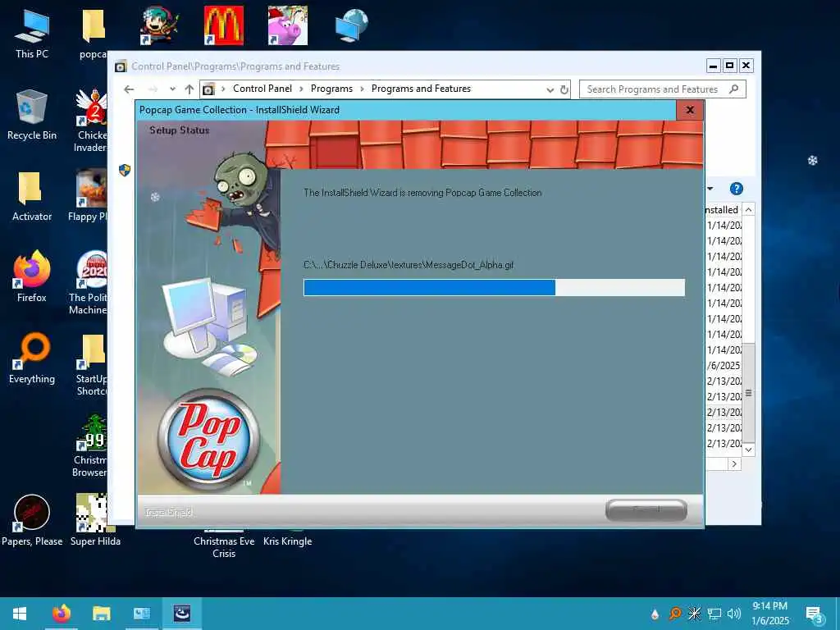Open the Windows Start menu
The height and width of the screenshot is (630, 840).
click(x=20, y=614)
